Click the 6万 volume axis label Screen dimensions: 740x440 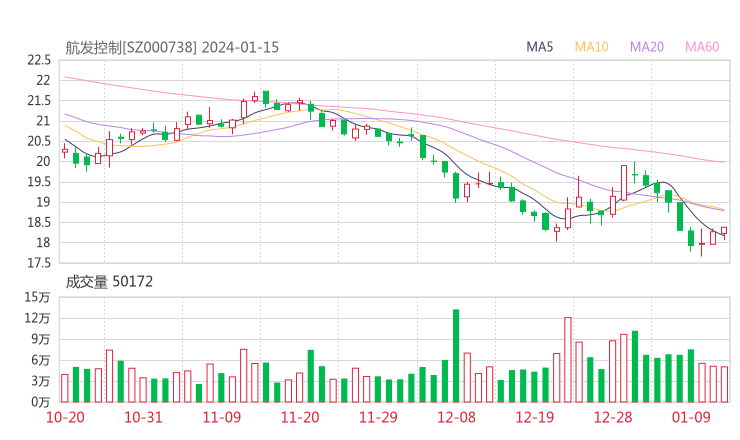click(41, 360)
